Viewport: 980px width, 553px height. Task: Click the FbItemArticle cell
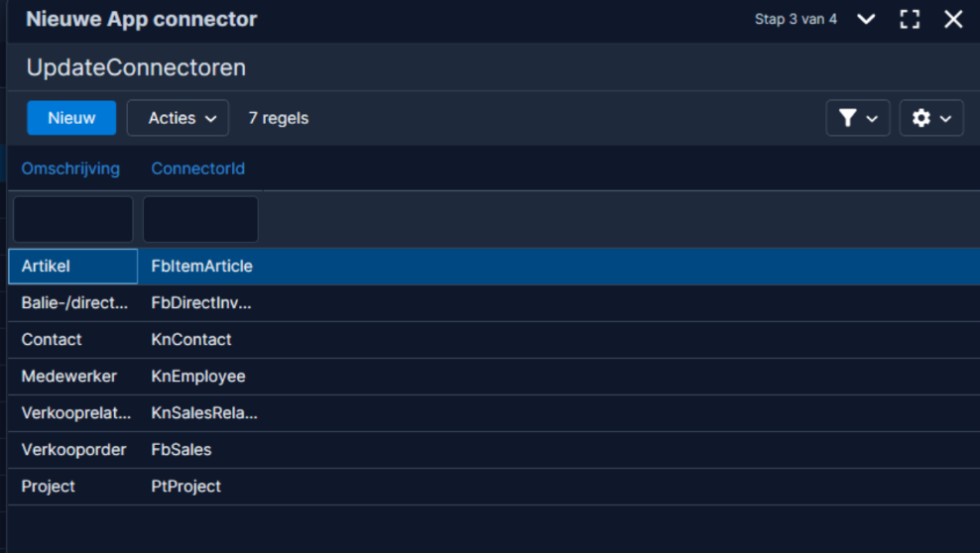pos(202,267)
